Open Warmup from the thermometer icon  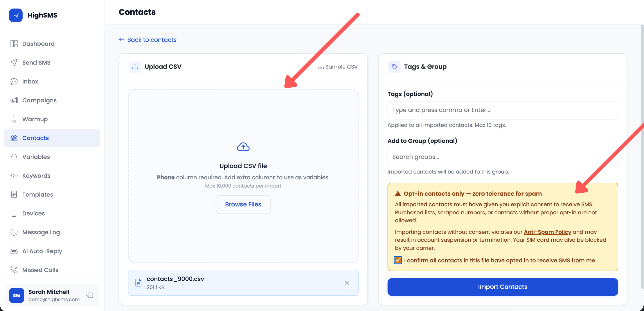[x=14, y=119]
